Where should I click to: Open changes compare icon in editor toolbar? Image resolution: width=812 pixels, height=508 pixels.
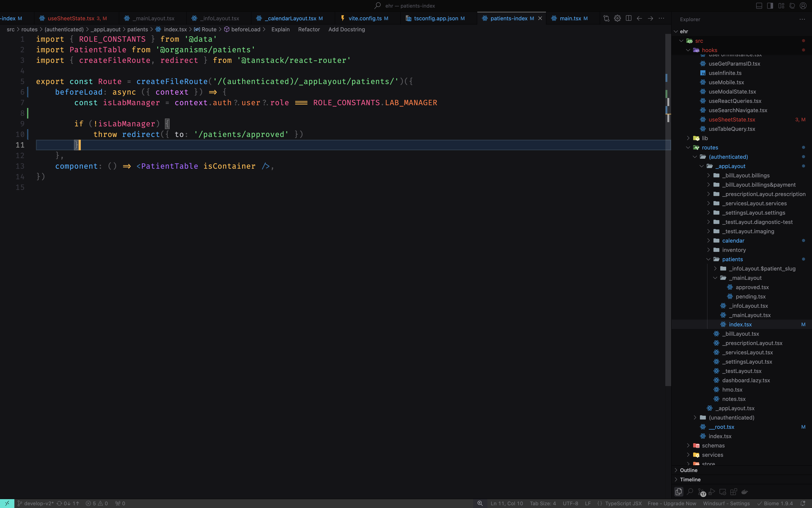click(606, 18)
